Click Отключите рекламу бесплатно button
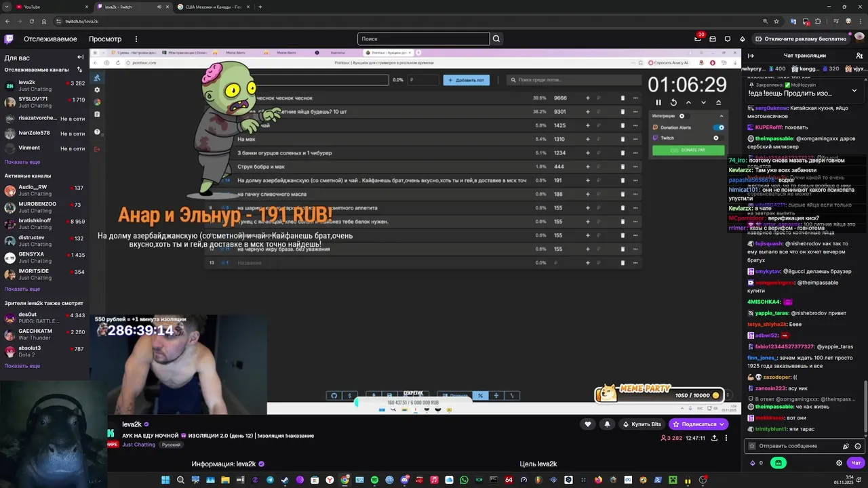The height and width of the screenshot is (488, 868). (801, 39)
